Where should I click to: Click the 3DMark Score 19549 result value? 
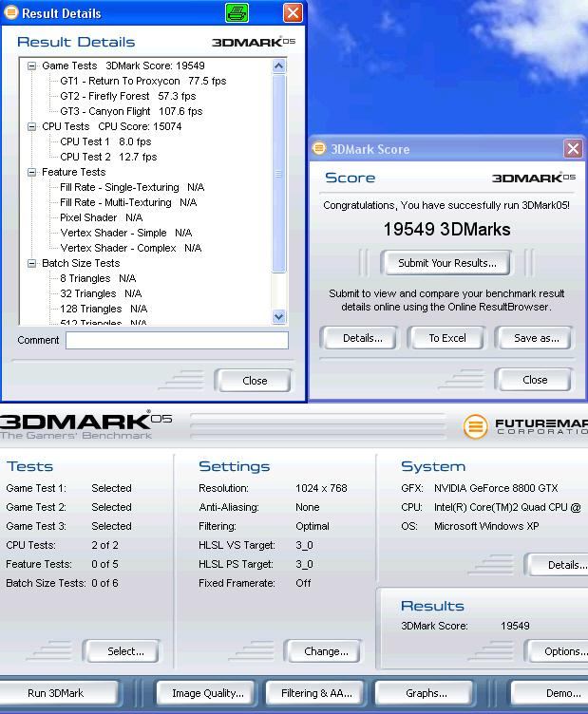[515, 626]
